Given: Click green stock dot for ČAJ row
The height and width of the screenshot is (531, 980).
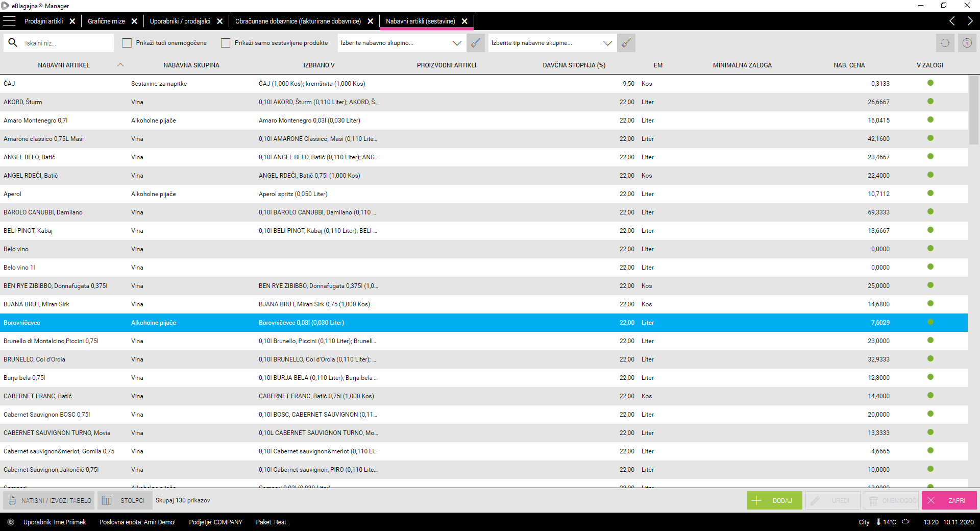Looking at the screenshot, I should [x=930, y=83].
